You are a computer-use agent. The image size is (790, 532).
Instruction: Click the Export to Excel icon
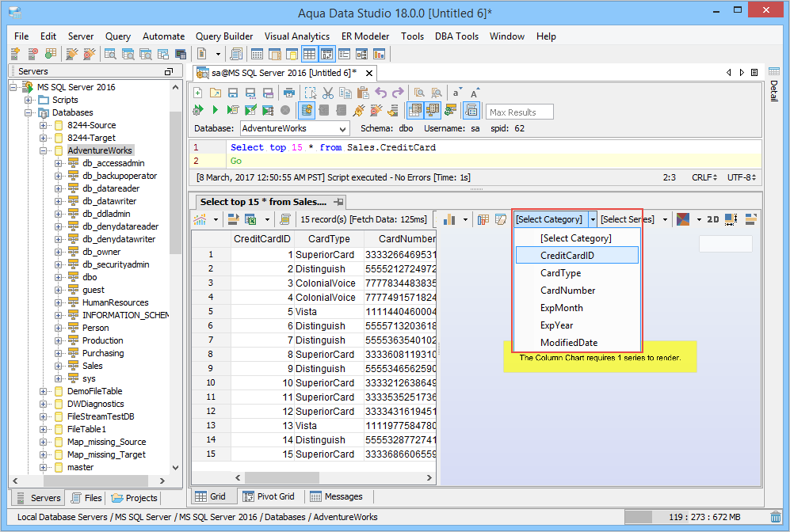point(250,219)
